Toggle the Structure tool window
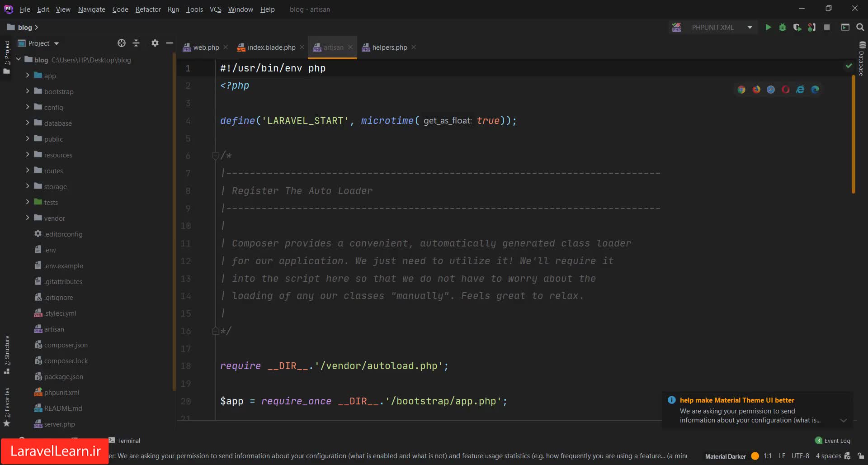This screenshot has width=868, height=465. 7,354
